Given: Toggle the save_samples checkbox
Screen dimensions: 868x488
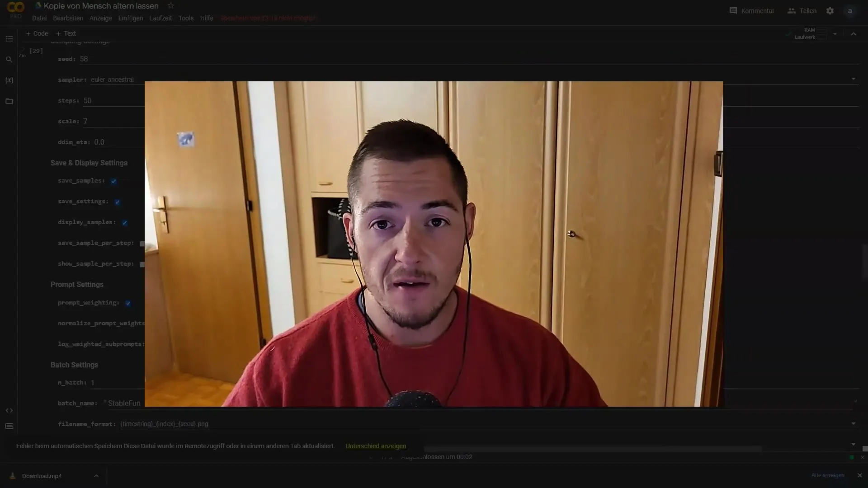Looking at the screenshot, I should pyautogui.click(x=114, y=181).
